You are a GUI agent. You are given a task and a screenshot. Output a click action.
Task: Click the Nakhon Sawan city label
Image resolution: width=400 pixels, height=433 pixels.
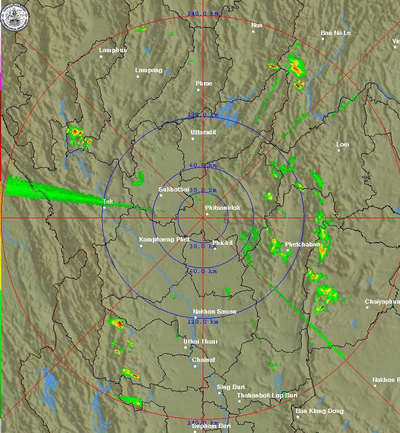(x=214, y=311)
